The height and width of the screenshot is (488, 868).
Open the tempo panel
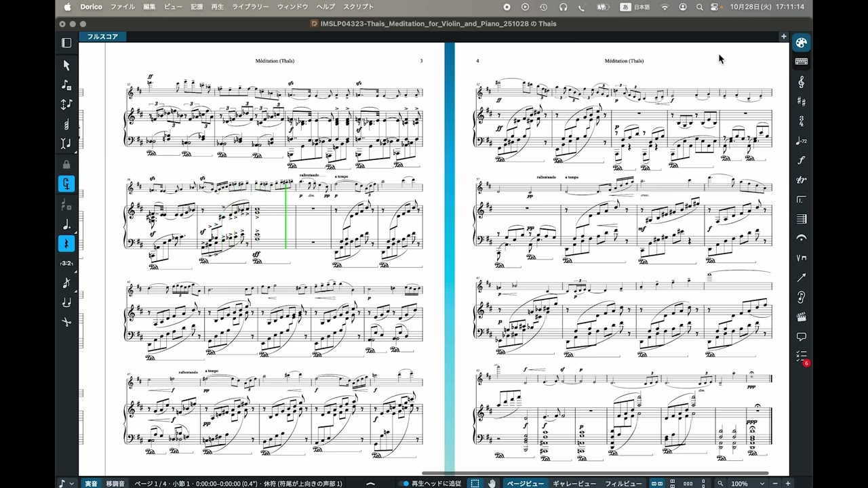[x=801, y=140]
